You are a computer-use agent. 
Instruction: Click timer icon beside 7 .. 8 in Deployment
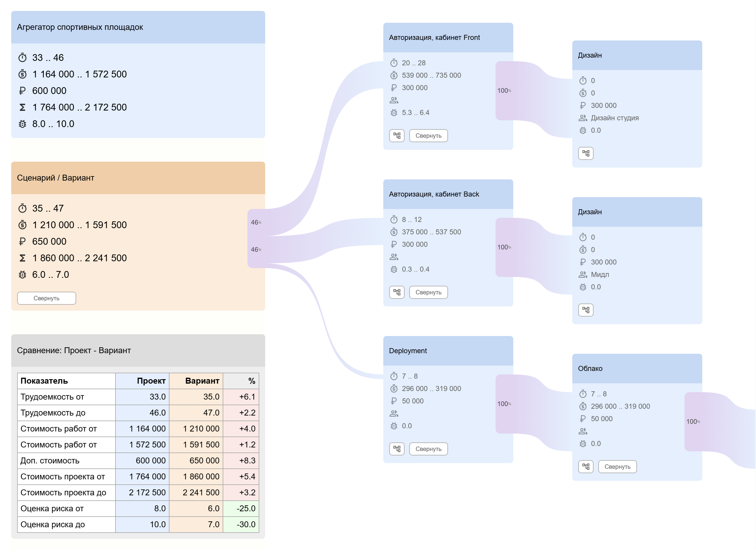(394, 376)
